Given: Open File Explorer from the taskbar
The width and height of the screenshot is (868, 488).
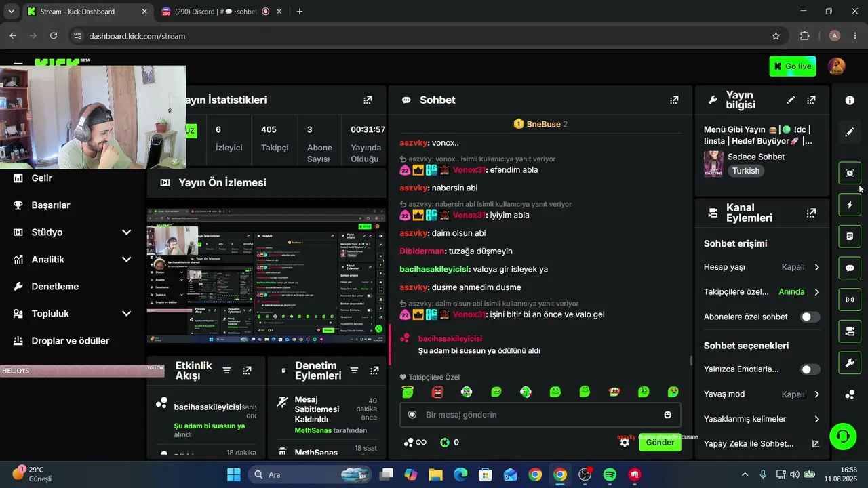Looking at the screenshot, I should [435, 474].
